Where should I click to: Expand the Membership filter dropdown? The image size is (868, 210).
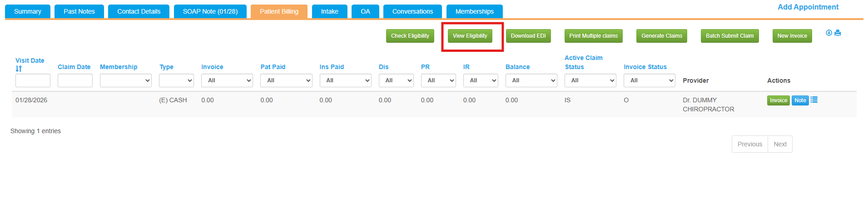pyautogui.click(x=126, y=80)
